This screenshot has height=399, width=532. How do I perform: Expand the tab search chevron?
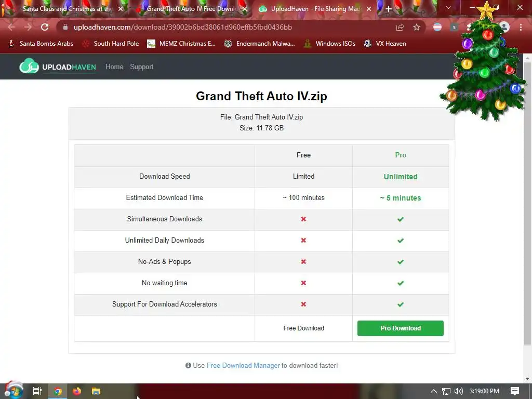point(448,7)
